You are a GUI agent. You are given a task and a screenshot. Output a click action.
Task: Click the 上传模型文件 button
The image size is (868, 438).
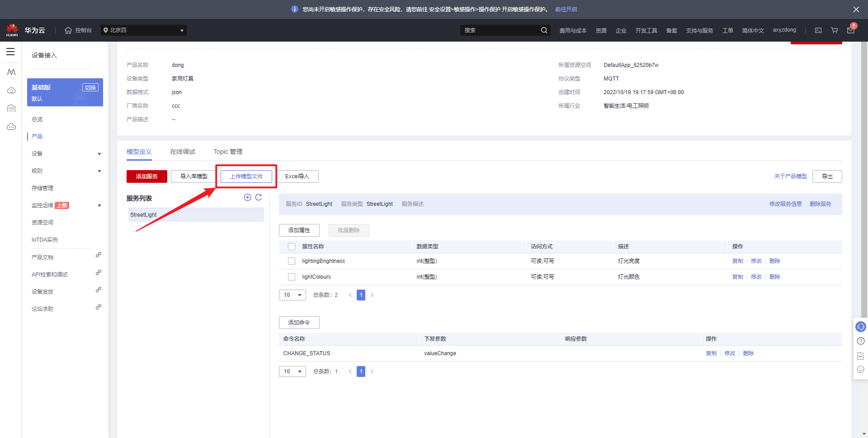tap(246, 176)
